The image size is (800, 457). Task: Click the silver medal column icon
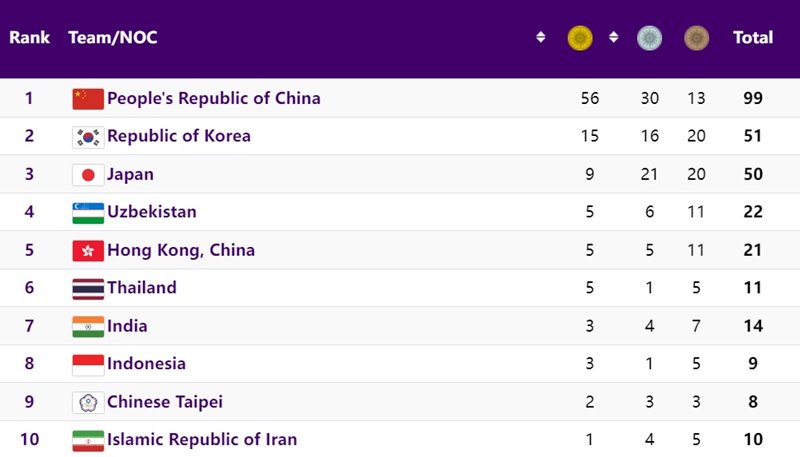pyautogui.click(x=649, y=38)
